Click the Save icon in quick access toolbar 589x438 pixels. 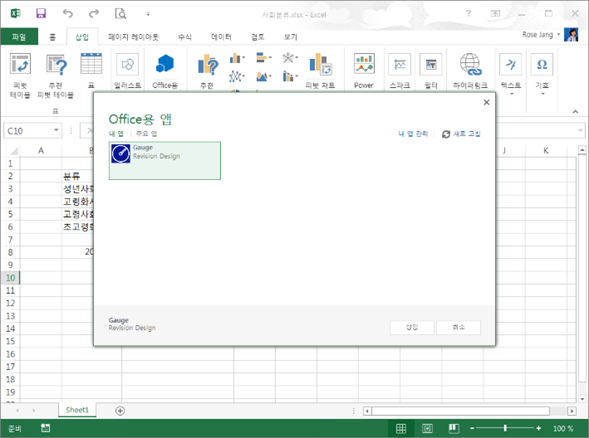pos(41,14)
